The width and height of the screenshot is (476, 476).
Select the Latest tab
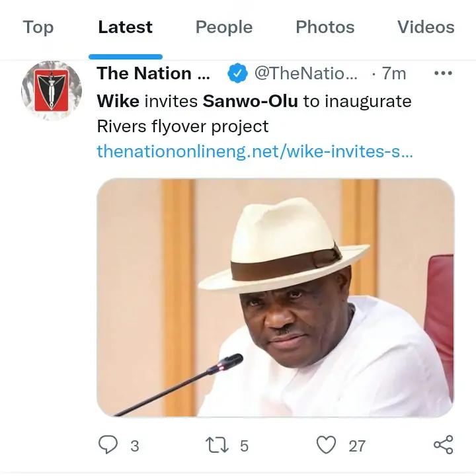coord(125,27)
